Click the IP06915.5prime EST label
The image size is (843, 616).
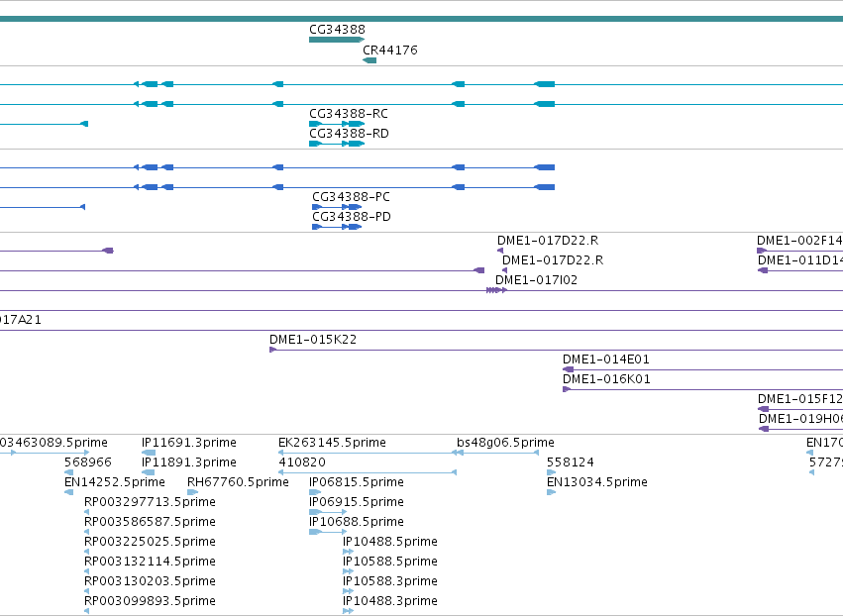(357, 502)
